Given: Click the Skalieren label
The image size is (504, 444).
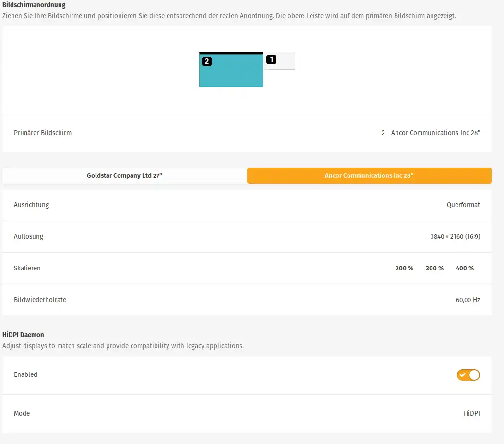Looking at the screenshot, I should pyautogui.click(x=27, y=268).
